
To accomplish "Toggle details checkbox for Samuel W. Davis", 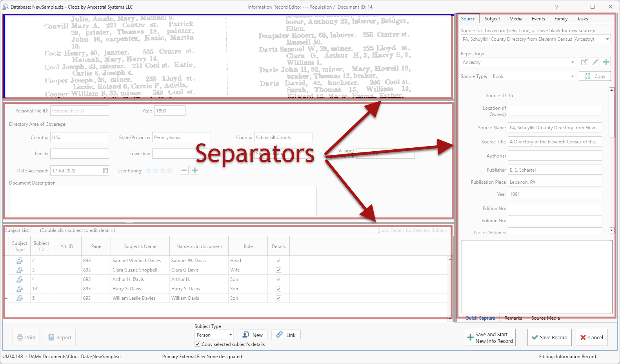I will coord(278,261).
